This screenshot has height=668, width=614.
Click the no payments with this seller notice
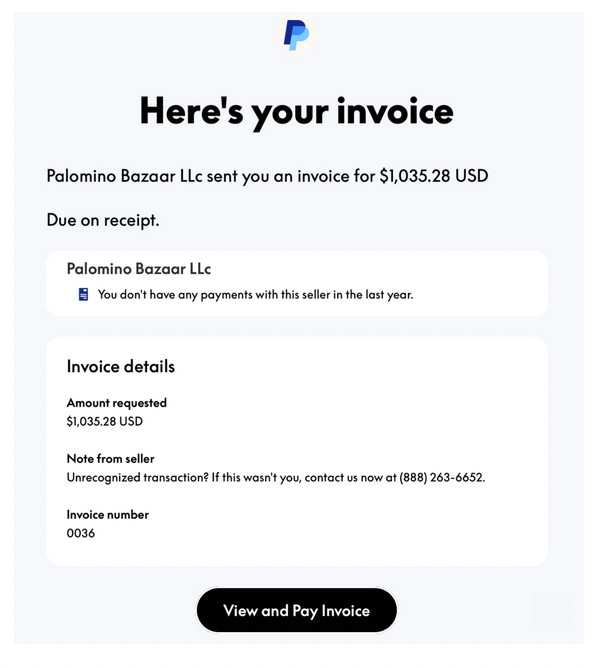point(256,295)
